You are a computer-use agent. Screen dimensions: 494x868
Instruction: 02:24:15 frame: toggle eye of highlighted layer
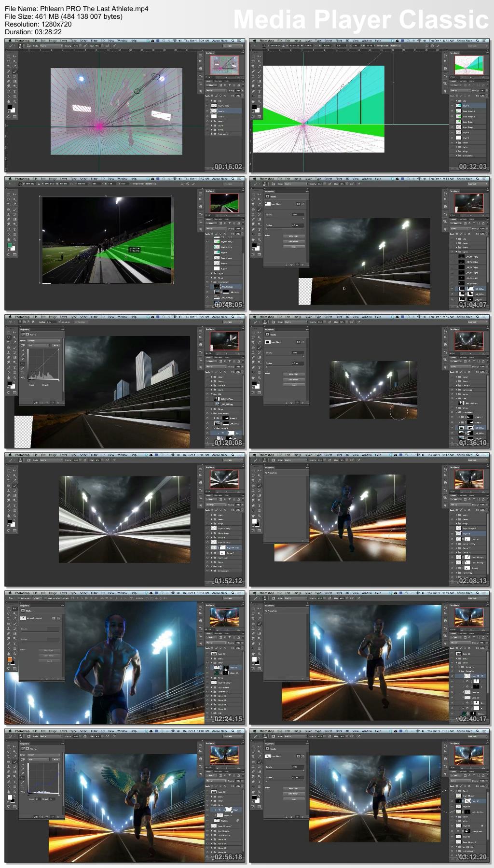click(207, 667)
